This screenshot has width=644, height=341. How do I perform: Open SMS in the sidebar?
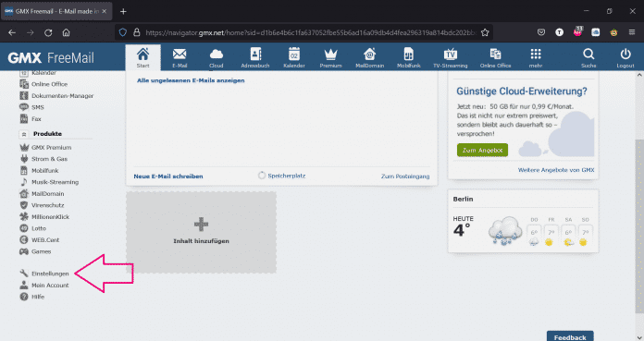[31, 107]
